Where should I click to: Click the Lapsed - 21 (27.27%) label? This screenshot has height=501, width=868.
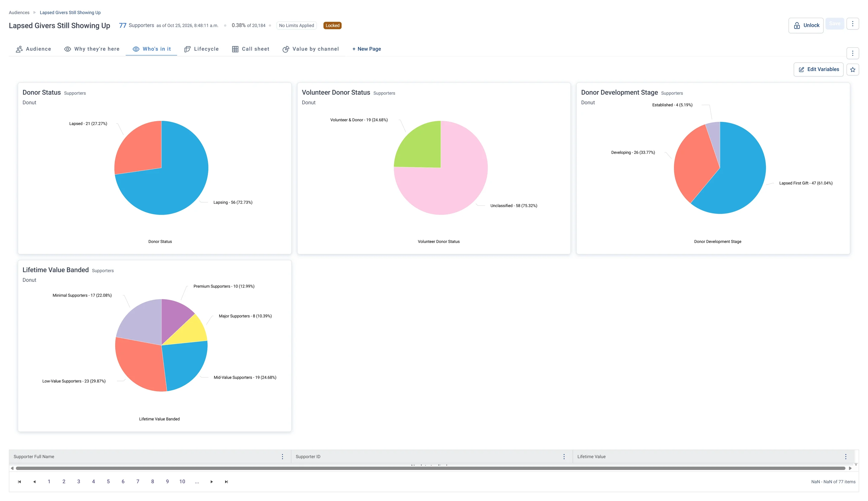pos(88,124)
